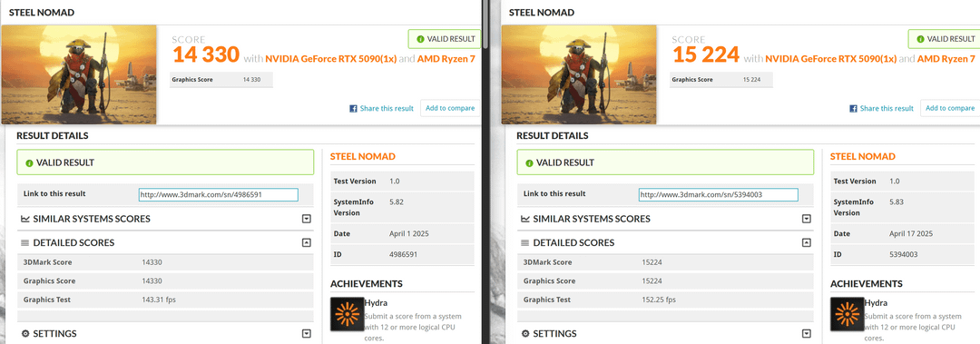Select the result link field ending 5394003
Viewport: 980px width, 344px height.
[x=718, y=194]
